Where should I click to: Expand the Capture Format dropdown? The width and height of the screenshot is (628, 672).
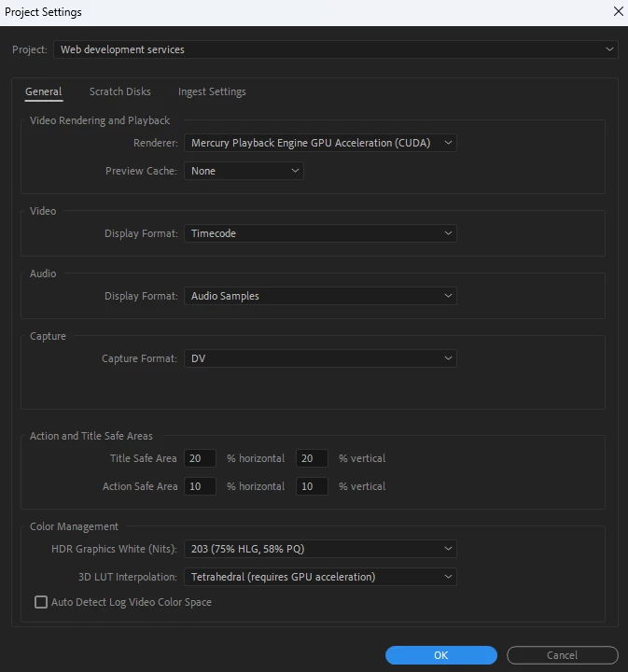coord(320,358)
